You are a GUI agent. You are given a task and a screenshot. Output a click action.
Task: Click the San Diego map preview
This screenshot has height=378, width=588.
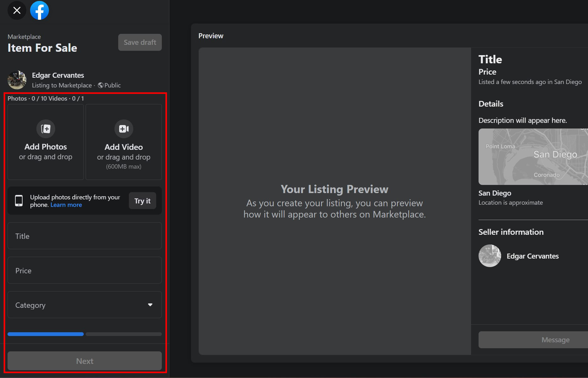(x=533, y=157)
